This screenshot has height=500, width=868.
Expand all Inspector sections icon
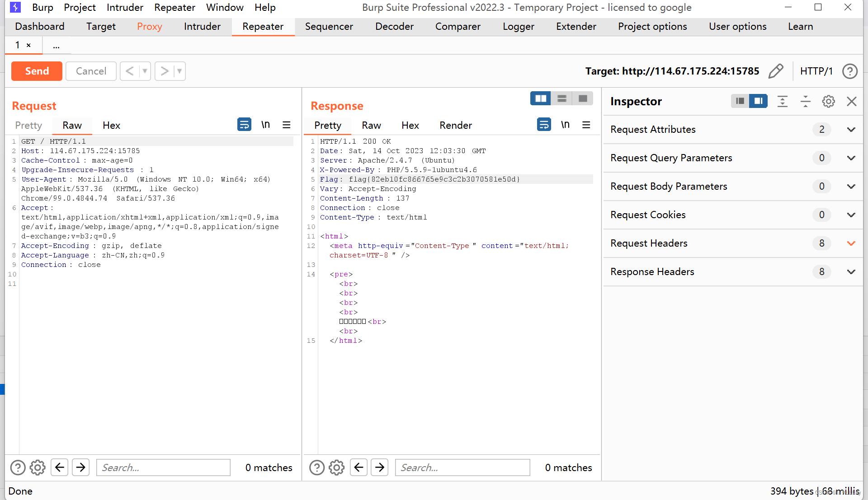click(783, 101)
